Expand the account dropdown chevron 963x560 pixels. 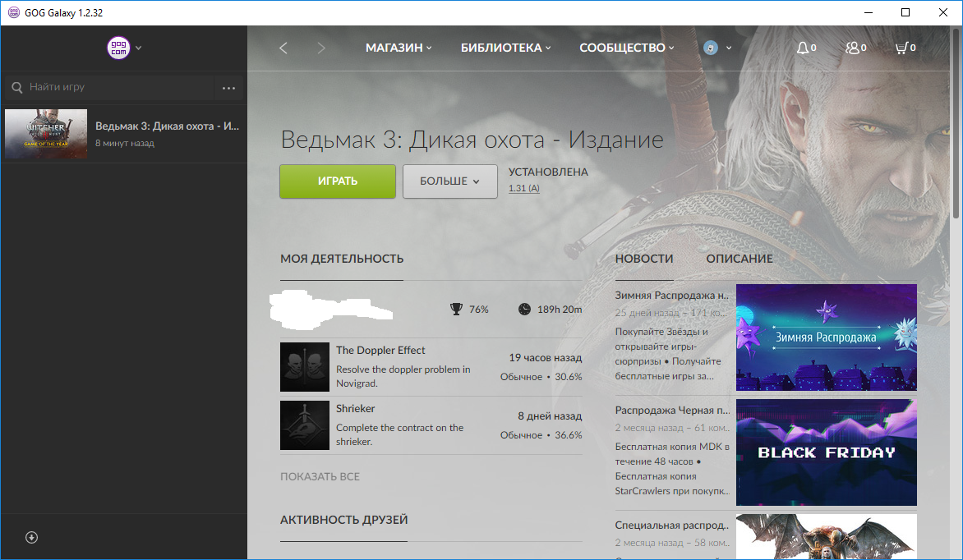(x=729, y=48)
